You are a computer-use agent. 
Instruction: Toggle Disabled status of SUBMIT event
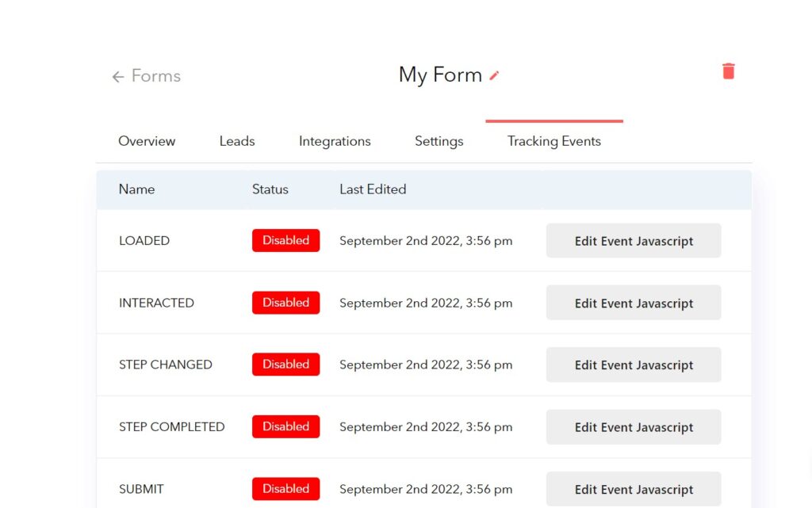coord(285,488)
